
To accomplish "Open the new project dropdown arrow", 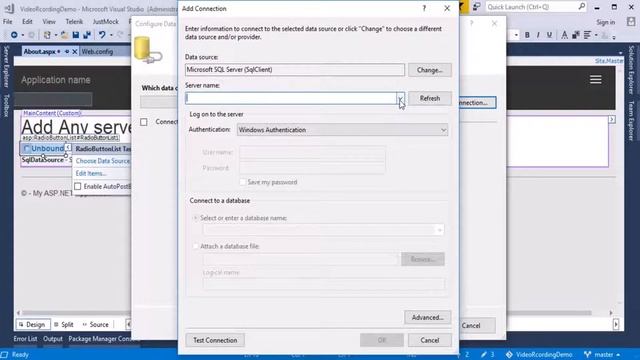I will 56,35.
